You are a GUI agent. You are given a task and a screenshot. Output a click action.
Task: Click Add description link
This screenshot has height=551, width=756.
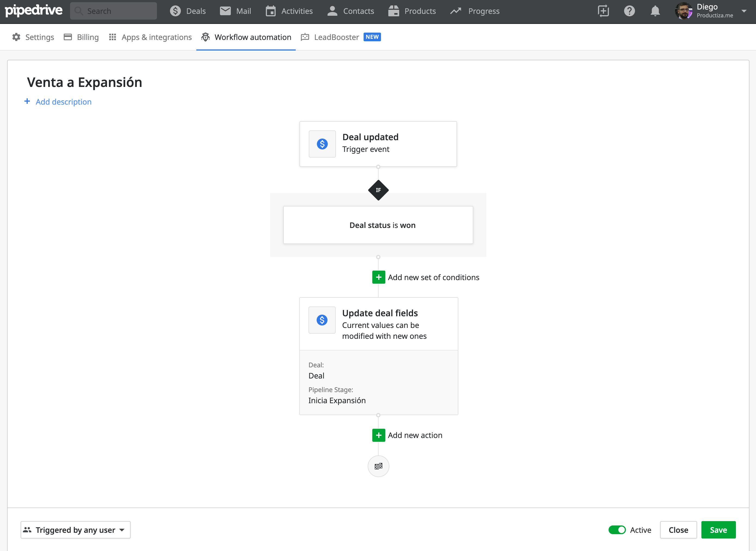(x=63, y=102)
